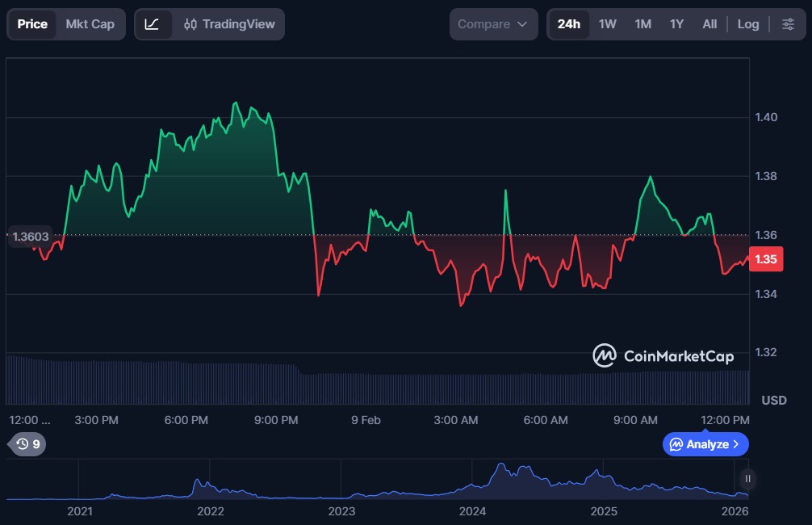Open the Compare dropdown
Screen dimensions: 812x525
point(493,24)
